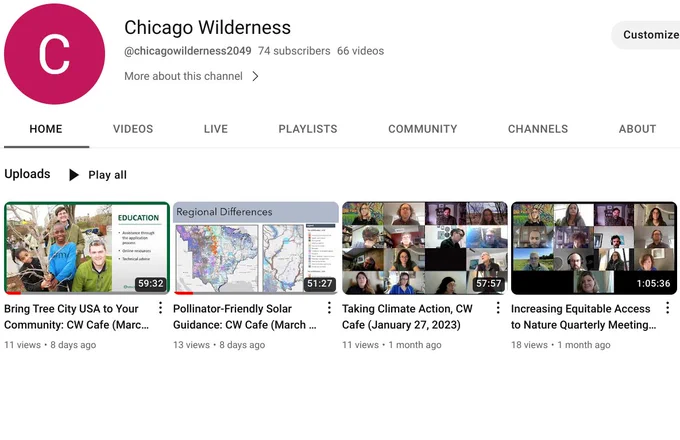This screenshot has width=680, height=440.
Task: Switch to the CHANNELS tab
Action: pos(538,129)
